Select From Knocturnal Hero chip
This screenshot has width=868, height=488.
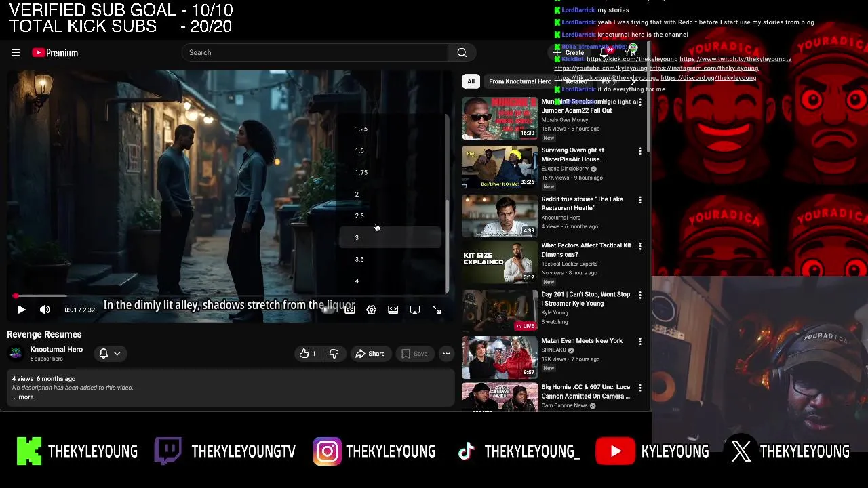click(x=520, y=81)
